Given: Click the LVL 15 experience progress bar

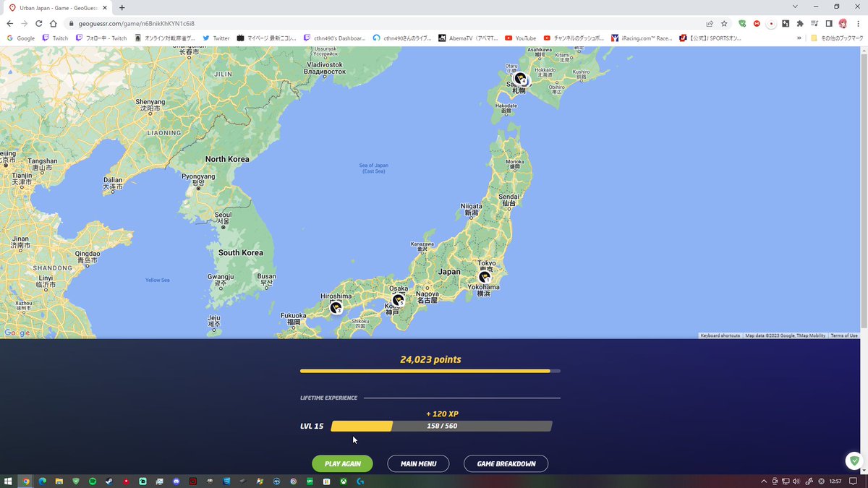Looking at the screenshot, I should [x=441, y=427].
